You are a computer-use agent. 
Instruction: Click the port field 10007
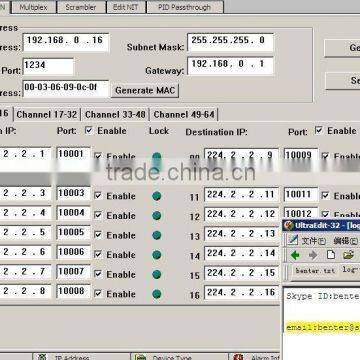point(73,272)
